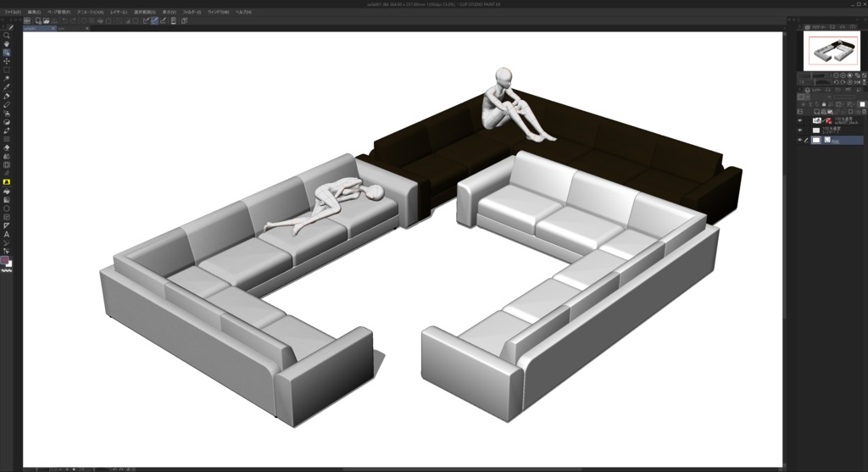Screen dimensions: 868x472
Task: Select the Operation object tool
Action: coord(7,53)
